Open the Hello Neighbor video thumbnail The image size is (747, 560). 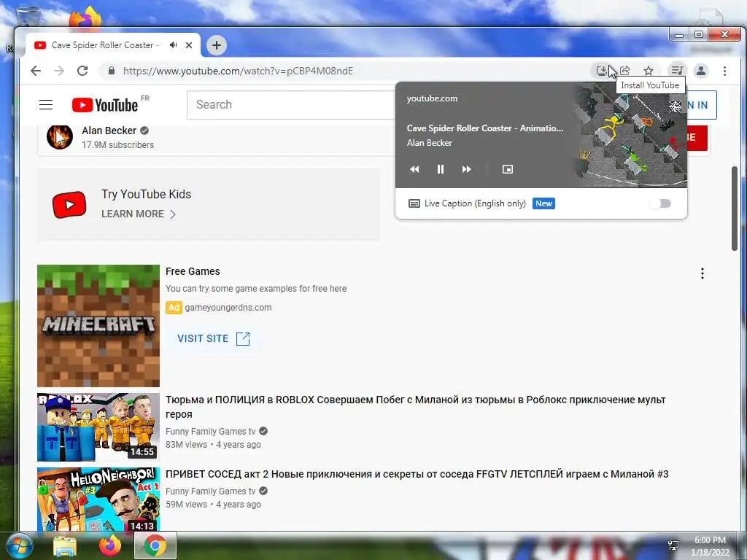tap(98, 499)
